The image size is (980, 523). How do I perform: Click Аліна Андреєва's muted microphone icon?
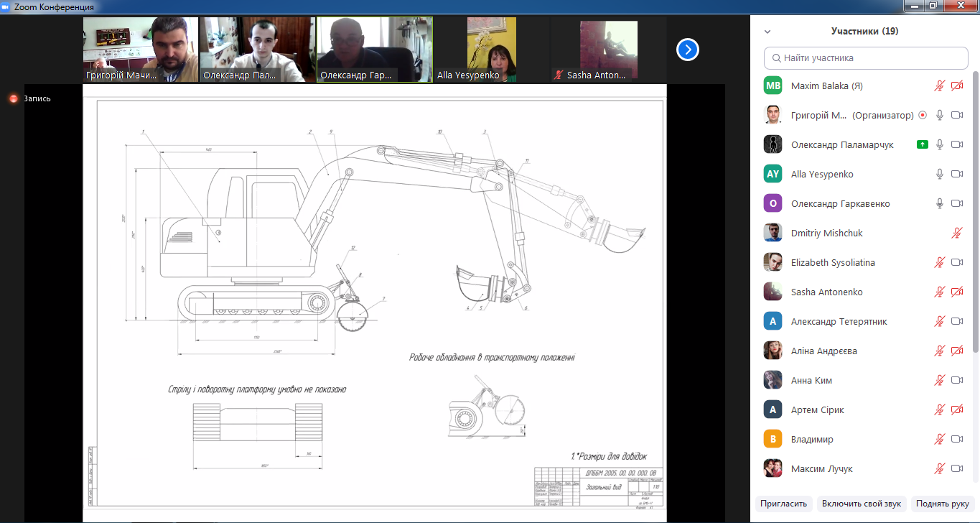939,351
